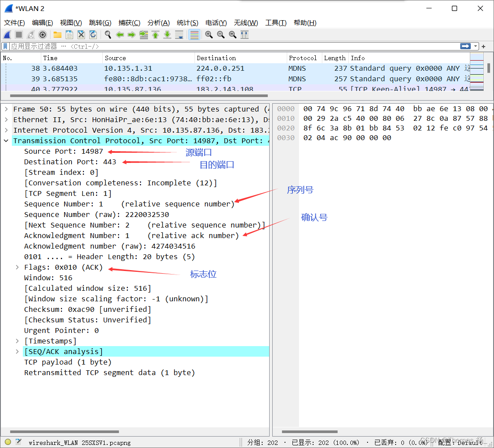
Task: Restart the current capture
Action: [x=31, y=35]
